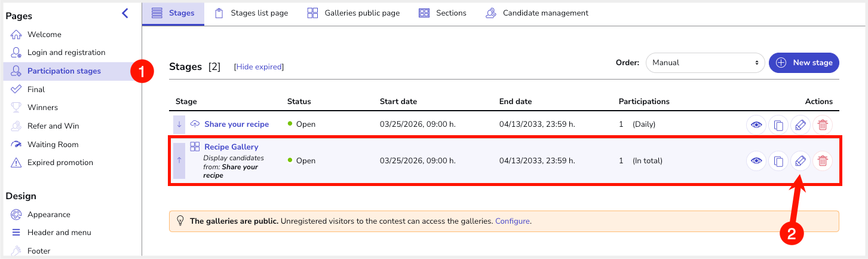Image resolution: width=868 pixels, height=259 pixels.
Task: Click the (Daily) participations value
Action: [644, 124]
